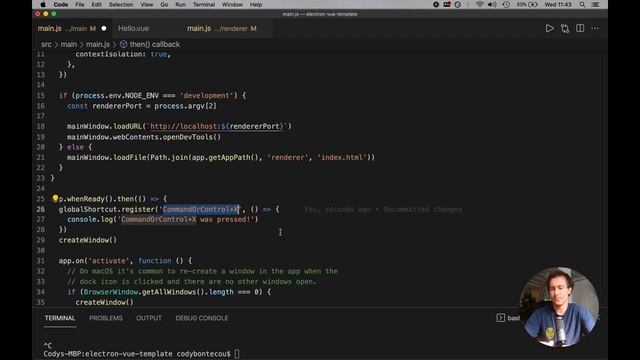
Task: Open the File menu
Action: point(80,4)
